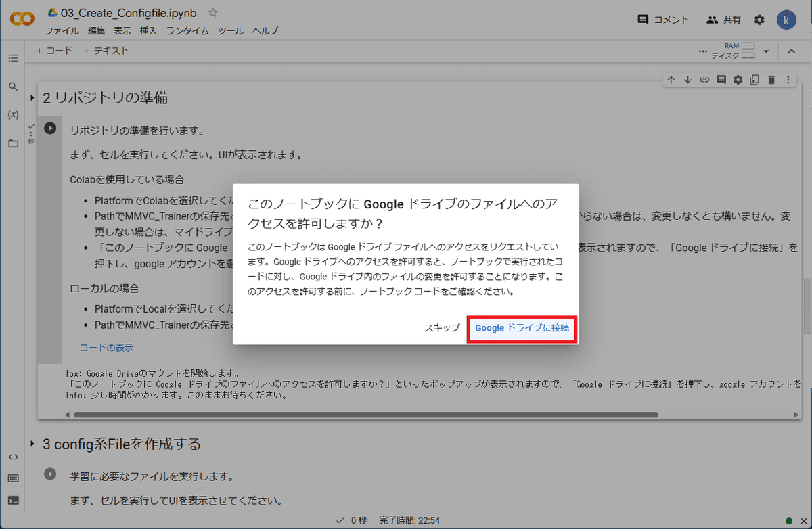Open the runtime connection dropdown arrow

[766, 51]
